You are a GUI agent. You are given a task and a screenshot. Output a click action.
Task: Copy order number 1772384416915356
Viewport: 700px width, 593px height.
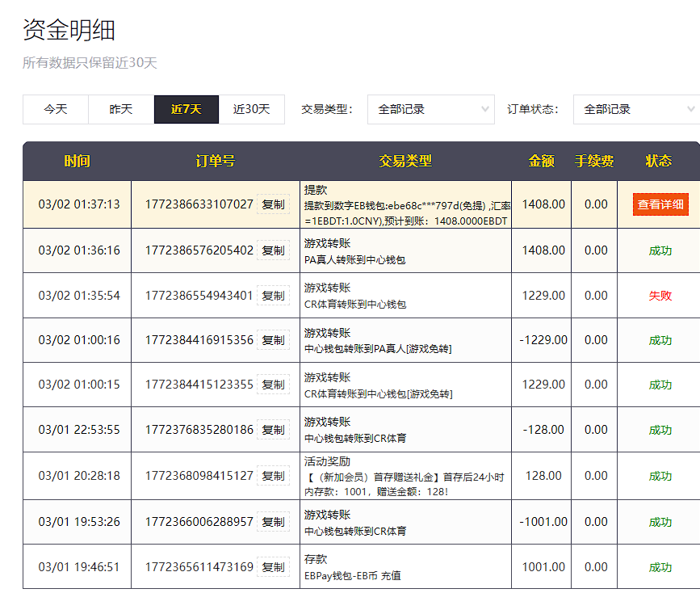point(273,340)
